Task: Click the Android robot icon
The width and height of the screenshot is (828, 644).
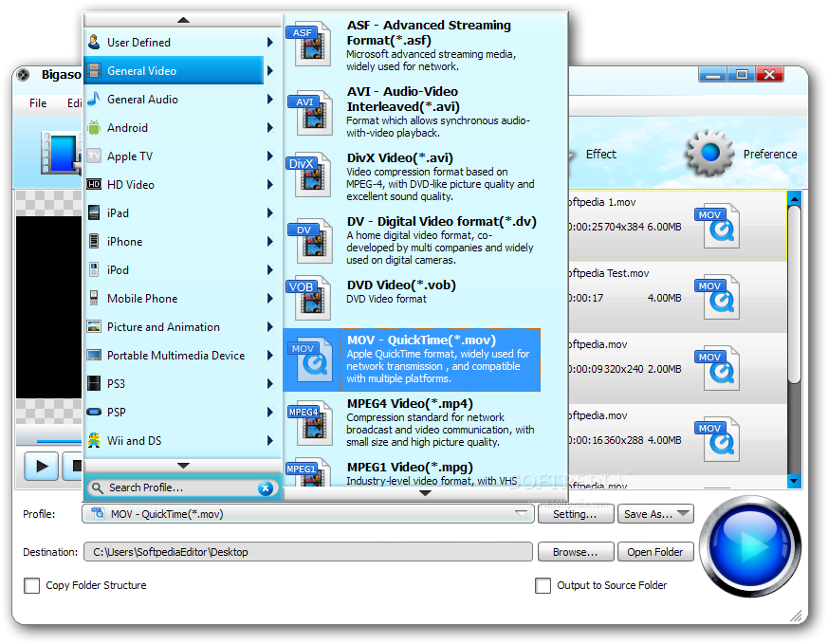Action: click(x=94, y=127)
